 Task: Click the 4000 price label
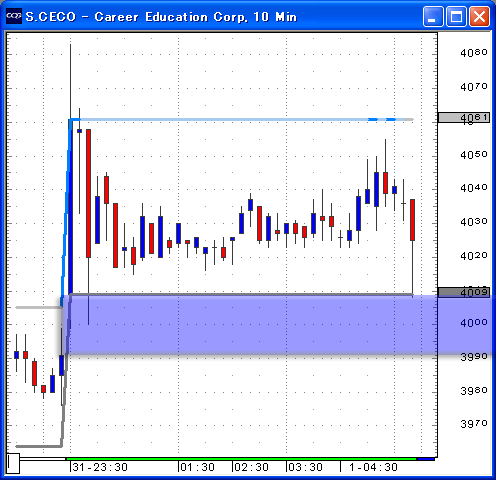(473, 323)
